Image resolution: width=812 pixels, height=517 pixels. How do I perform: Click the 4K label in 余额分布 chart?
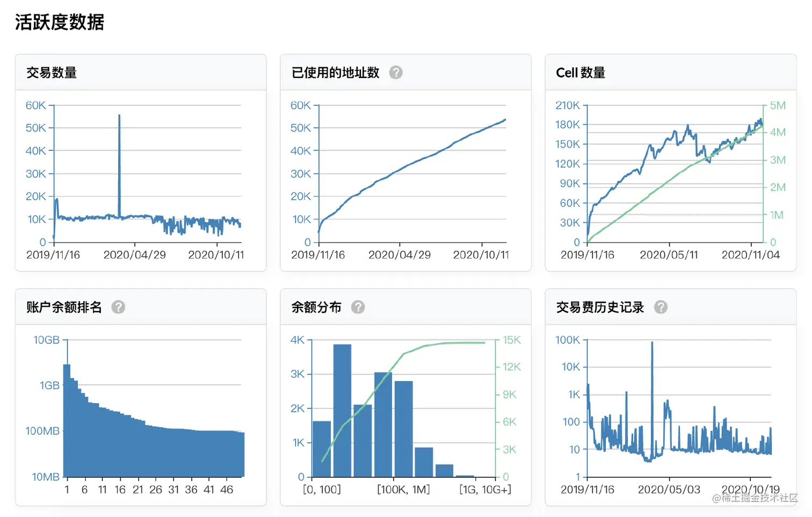(298, 340)
